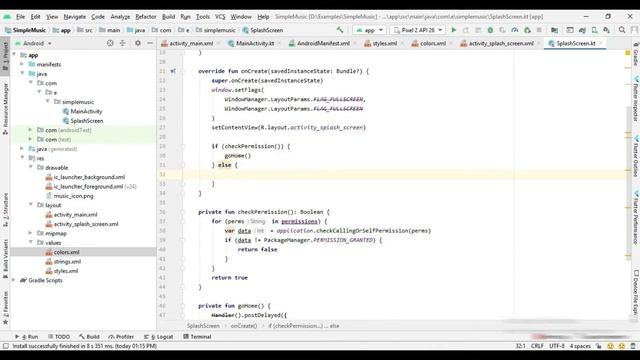
Task: Open the Refactor menu
Action: click(x=146, y=17)
